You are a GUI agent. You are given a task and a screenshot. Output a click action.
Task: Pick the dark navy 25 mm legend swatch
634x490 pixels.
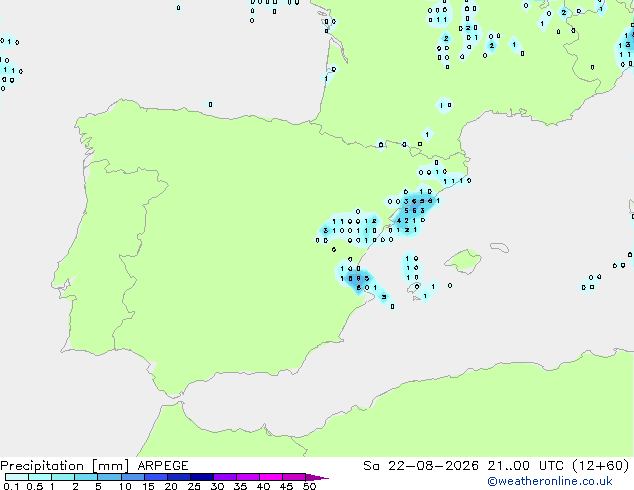pos(202,477)
